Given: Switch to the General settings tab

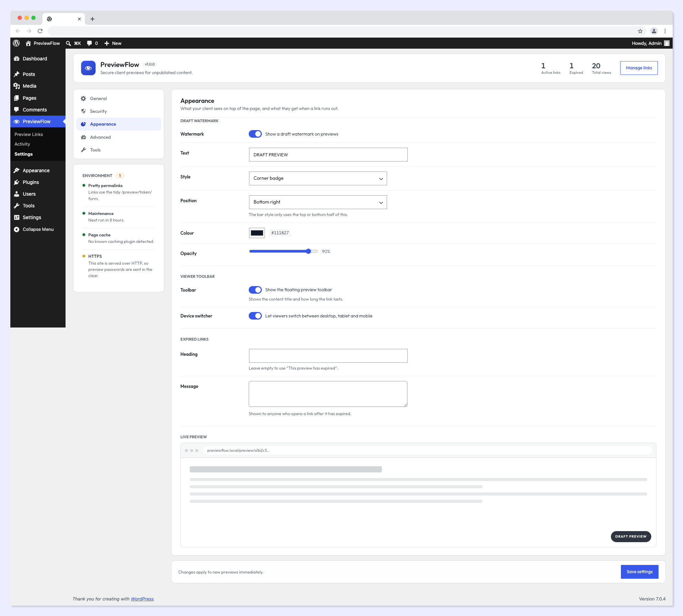Looking at the screenshot, I should click(x=119, y=98).
